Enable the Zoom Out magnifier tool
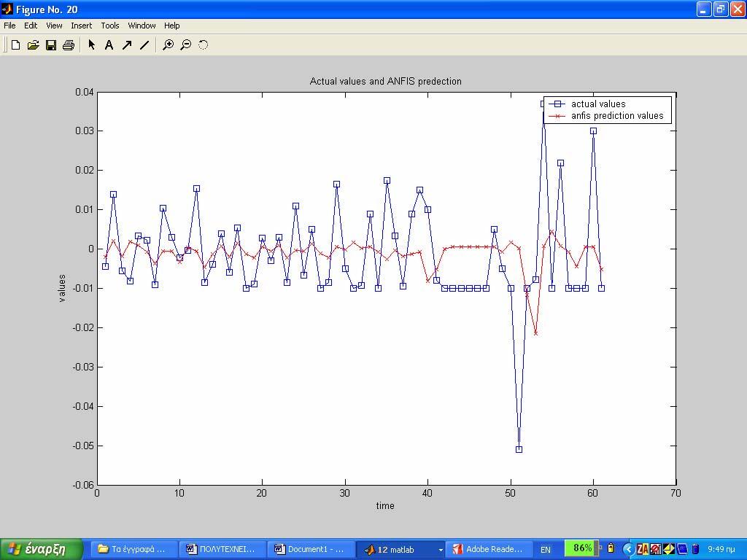747x560 pixels. [x=186, y=44]
